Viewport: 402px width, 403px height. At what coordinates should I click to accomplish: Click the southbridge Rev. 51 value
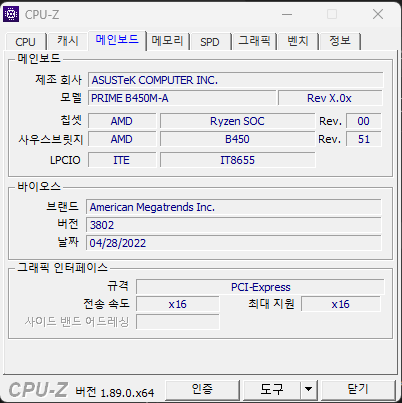364,139
